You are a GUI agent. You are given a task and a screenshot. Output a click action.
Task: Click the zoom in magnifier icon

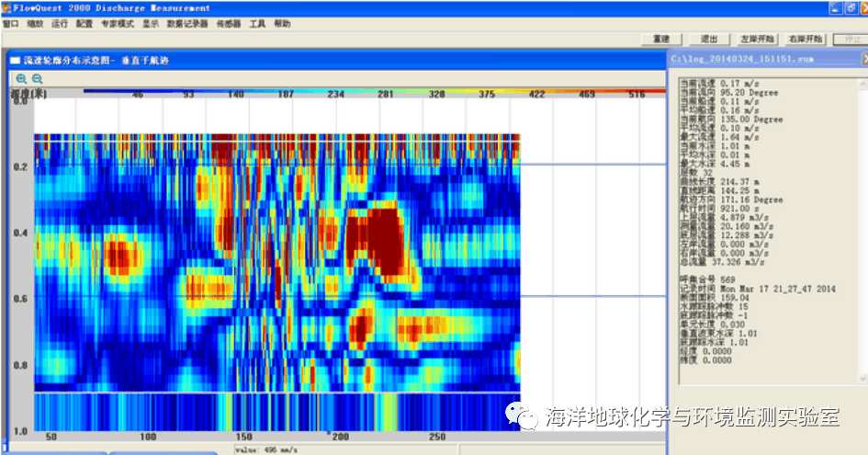[x=21, y=79]
